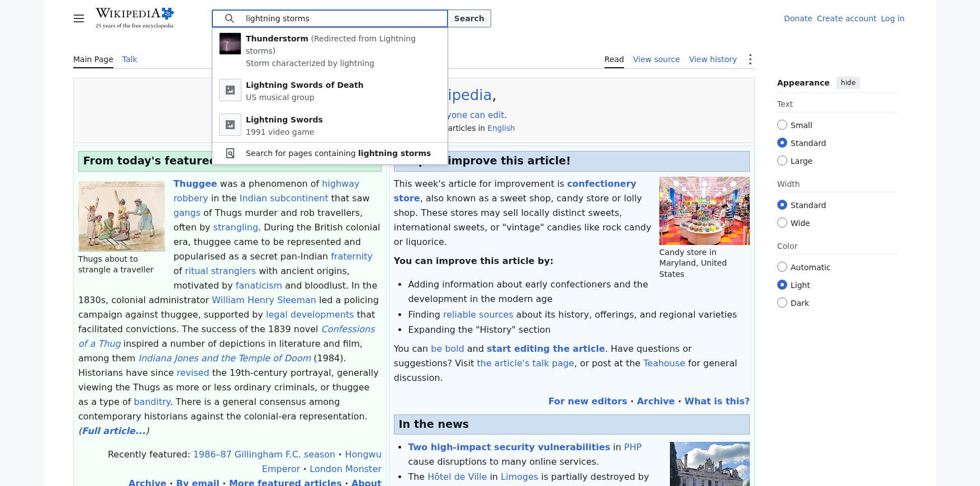
Task: Click the For new editors link
Action: pos(588,401)
